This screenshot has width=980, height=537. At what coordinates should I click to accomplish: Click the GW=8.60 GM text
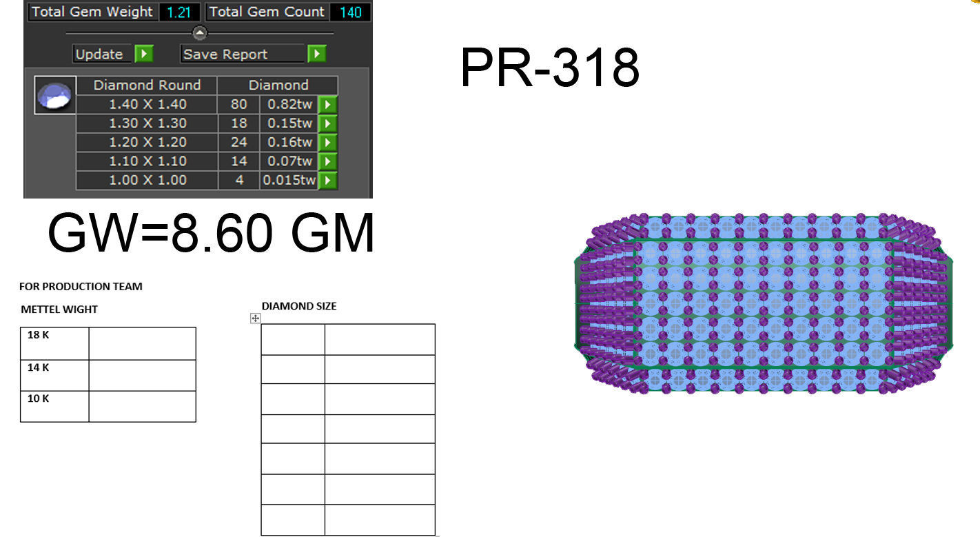[211, 234]
